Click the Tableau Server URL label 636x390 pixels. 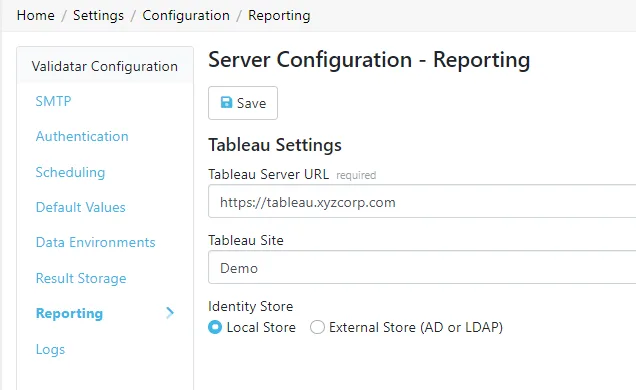(268, 174)
